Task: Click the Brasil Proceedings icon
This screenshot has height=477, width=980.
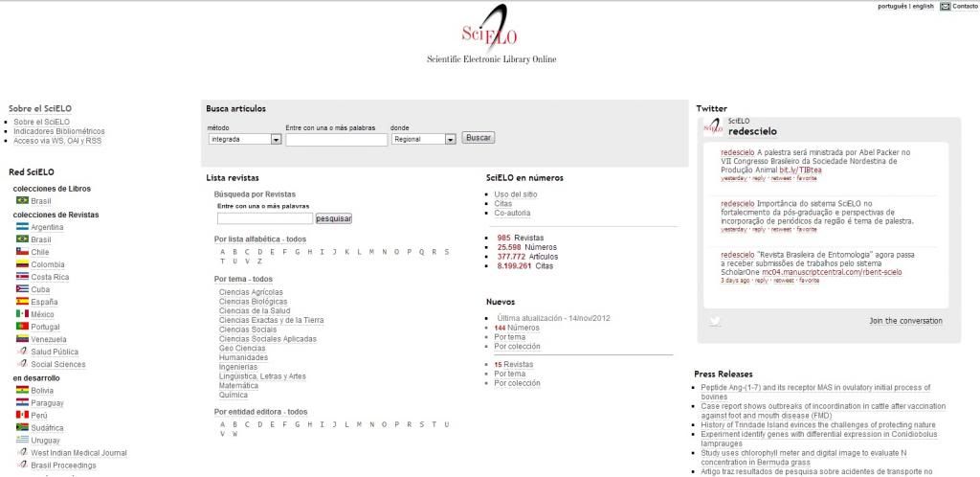Action: [23, 466]
